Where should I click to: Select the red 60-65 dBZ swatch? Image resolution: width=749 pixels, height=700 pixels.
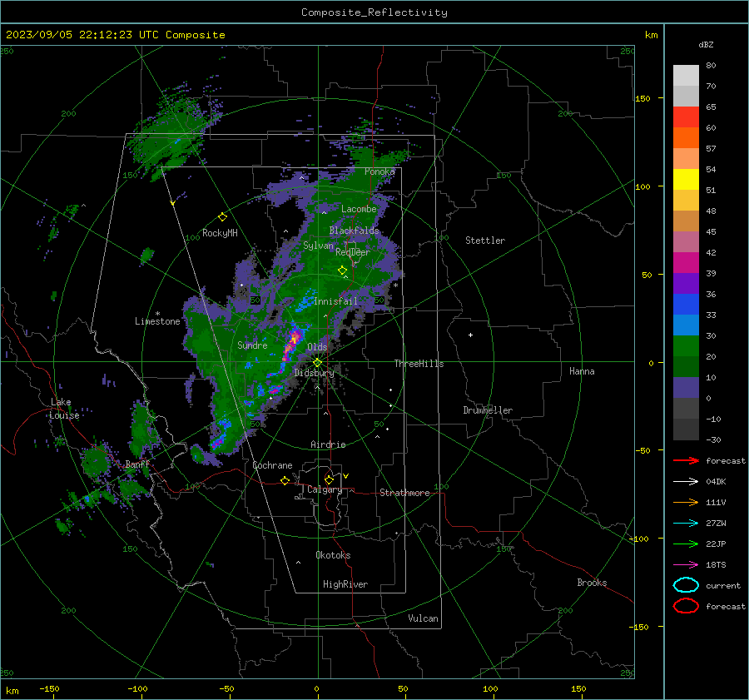[x=686, y=117]
